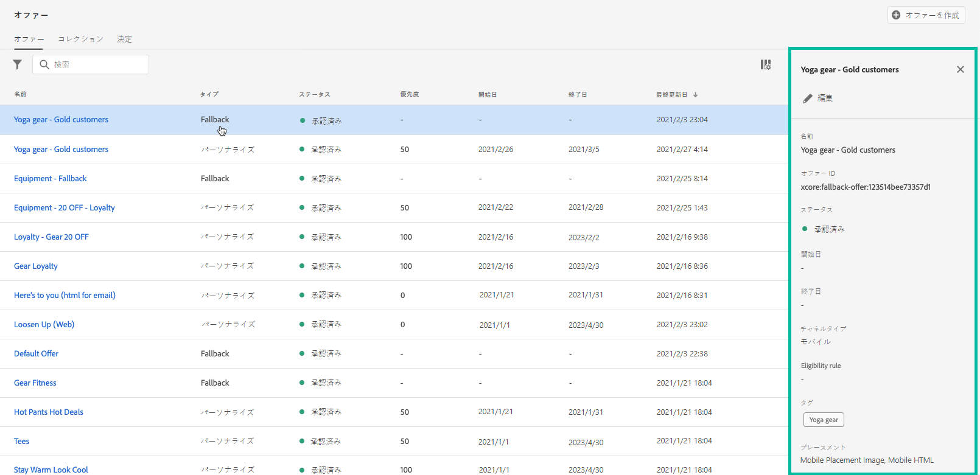Select offer ID xcore:fallback-offer:123514bee73357d1
Viewport: 980px width, 475px height.
(x=866, y=187)
